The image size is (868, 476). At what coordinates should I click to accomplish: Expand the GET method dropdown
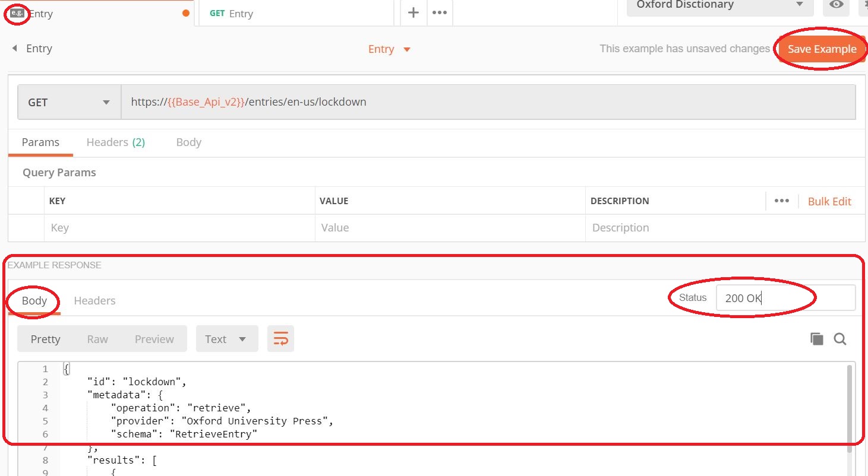click(x=69, y=102)
